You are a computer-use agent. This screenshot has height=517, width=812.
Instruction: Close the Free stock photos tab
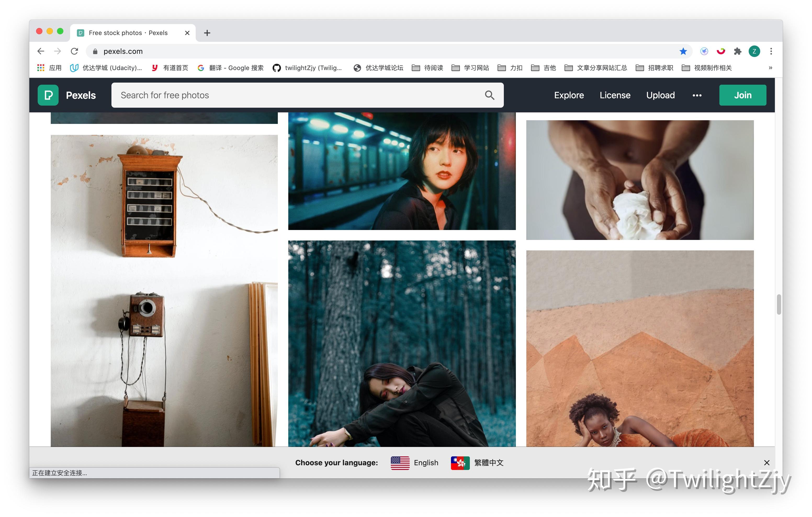click(x=187, y=33)
